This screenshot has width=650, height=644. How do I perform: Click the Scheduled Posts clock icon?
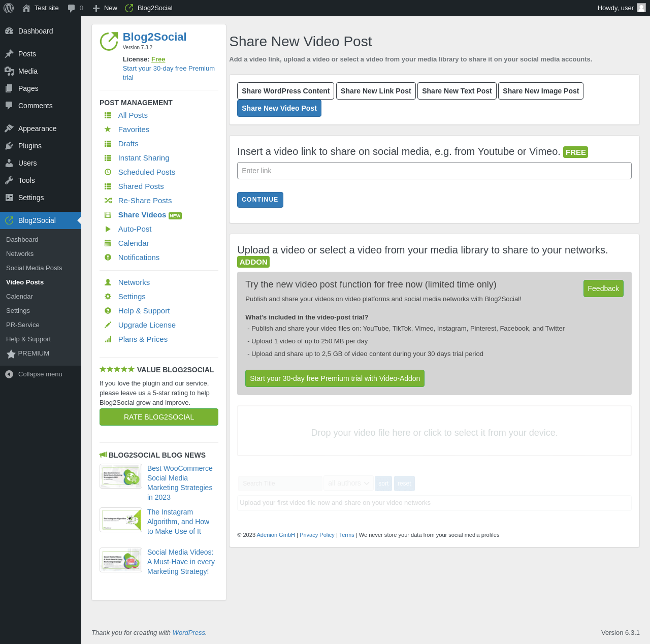108,172
